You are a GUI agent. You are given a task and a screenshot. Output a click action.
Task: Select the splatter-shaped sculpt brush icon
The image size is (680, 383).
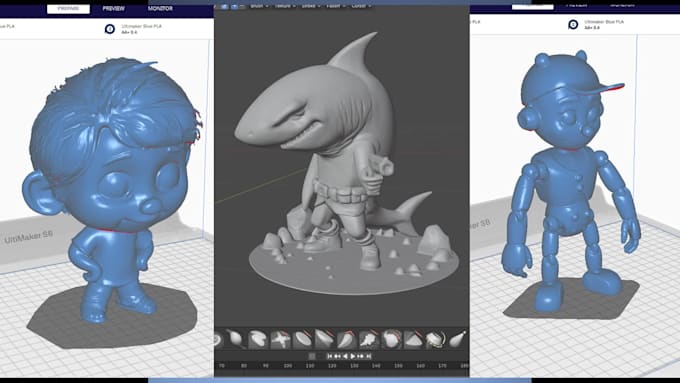point(369,339)
